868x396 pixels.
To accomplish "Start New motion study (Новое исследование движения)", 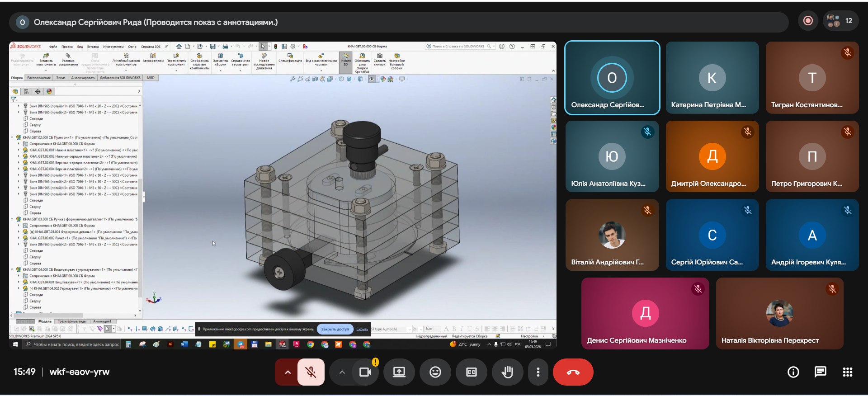I will 264,61.
